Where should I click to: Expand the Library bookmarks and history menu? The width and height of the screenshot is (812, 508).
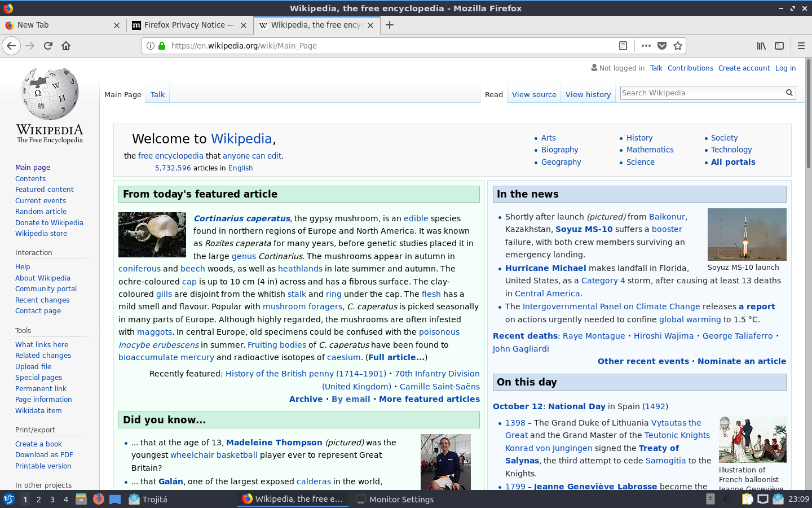tap(761, 46)
